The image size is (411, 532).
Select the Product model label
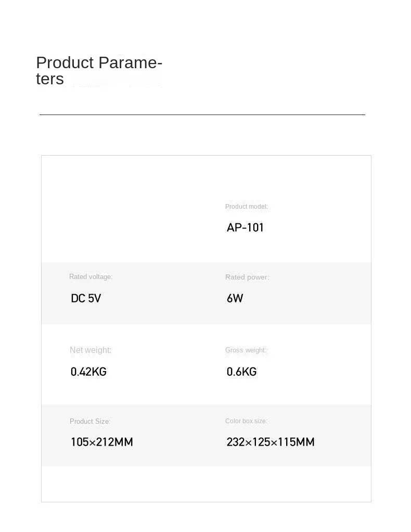coord(246,207)
